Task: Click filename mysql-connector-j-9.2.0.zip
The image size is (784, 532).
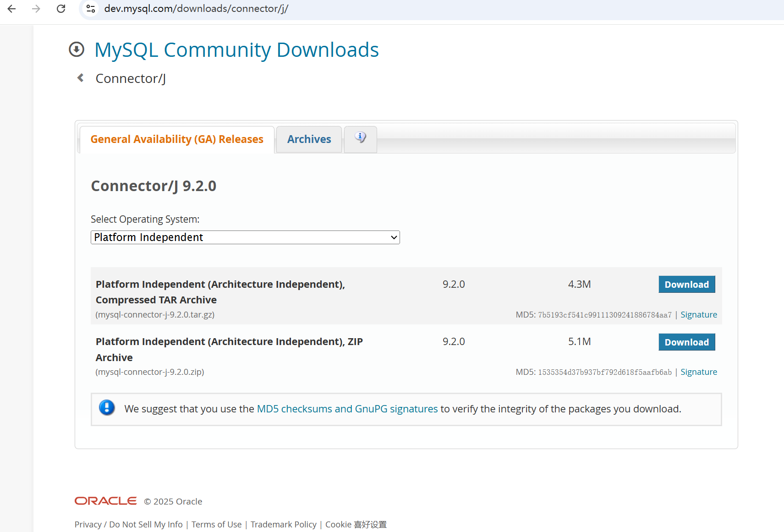Action: (150, 372)
